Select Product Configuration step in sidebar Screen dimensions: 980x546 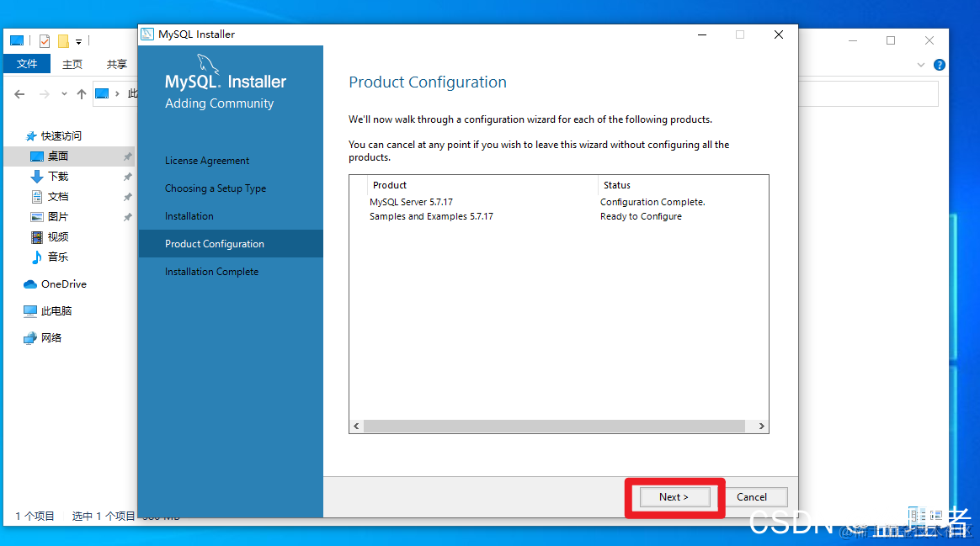(231, 244)
